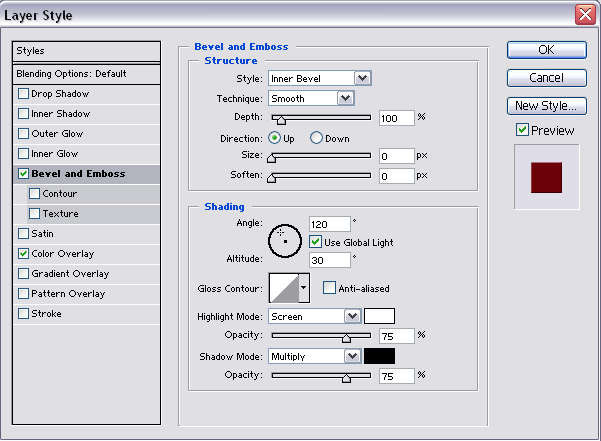The height and width of the screenshot is (441, 601).
Task: Expand the Highlight Mode Screen dropdown
Action: (x=351, y=316)
